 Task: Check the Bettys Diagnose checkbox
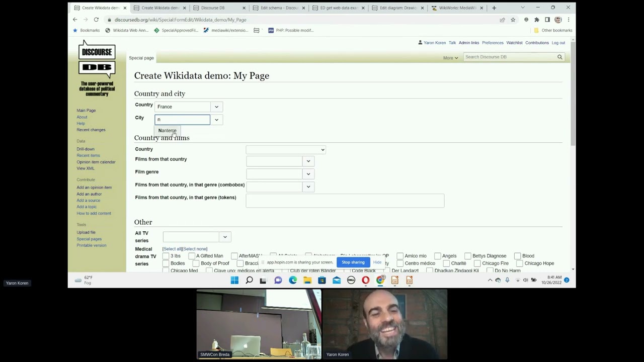pyautogui.click(x=468, y=256)
